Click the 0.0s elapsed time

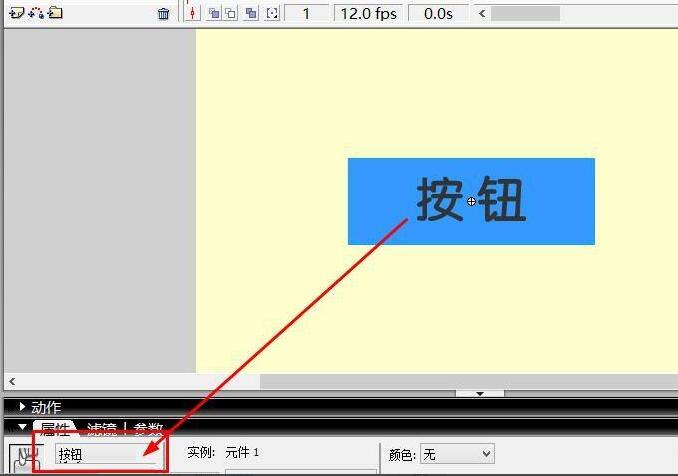tap(438, 14)
